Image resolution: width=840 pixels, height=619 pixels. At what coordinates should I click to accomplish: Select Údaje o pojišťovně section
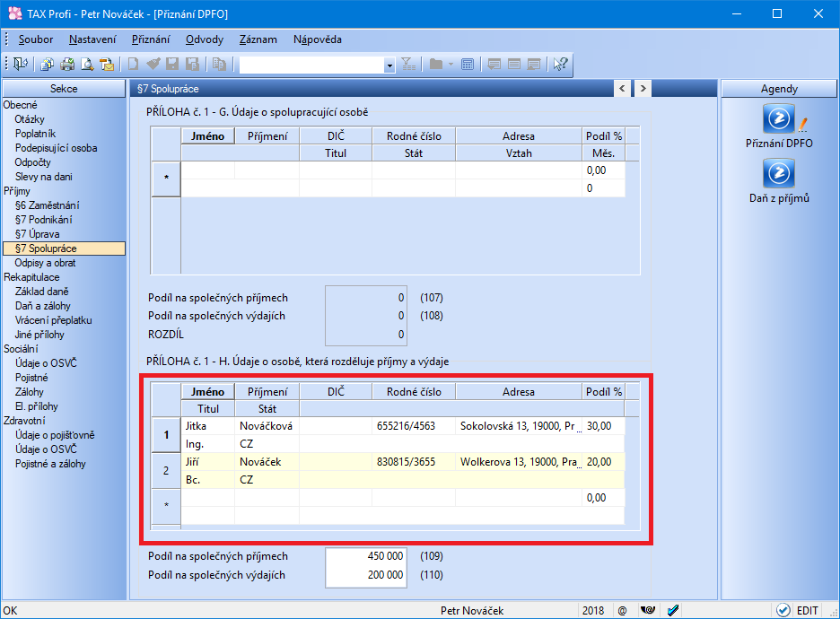(55, 435)
